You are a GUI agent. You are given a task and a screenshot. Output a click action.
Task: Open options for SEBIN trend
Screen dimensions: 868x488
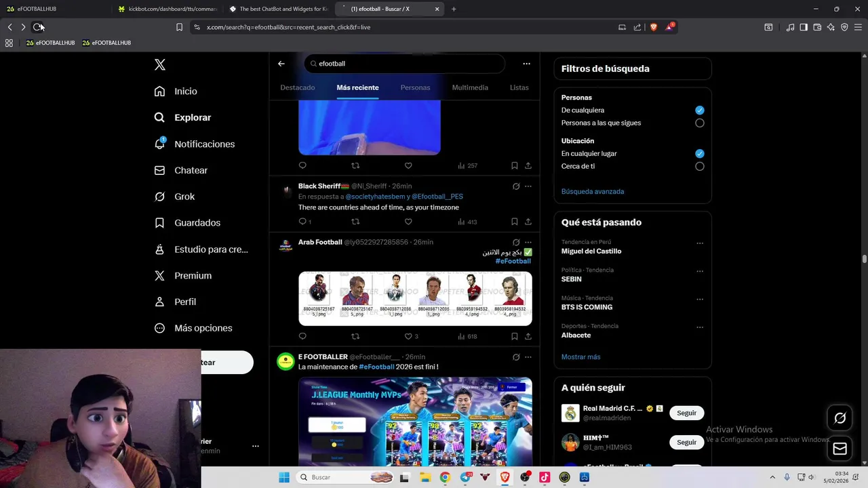coord(699,271)
